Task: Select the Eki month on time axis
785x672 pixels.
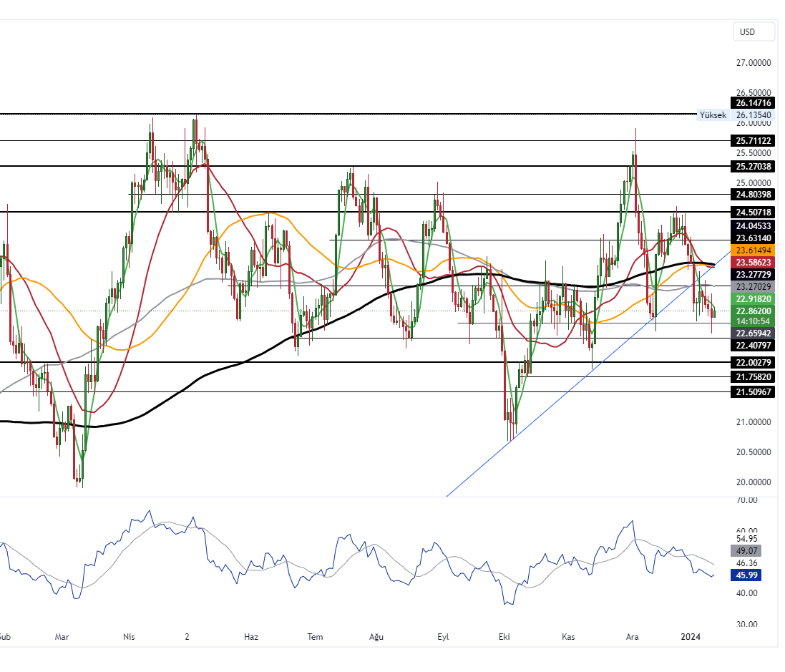Action: [x=505, y=636]
